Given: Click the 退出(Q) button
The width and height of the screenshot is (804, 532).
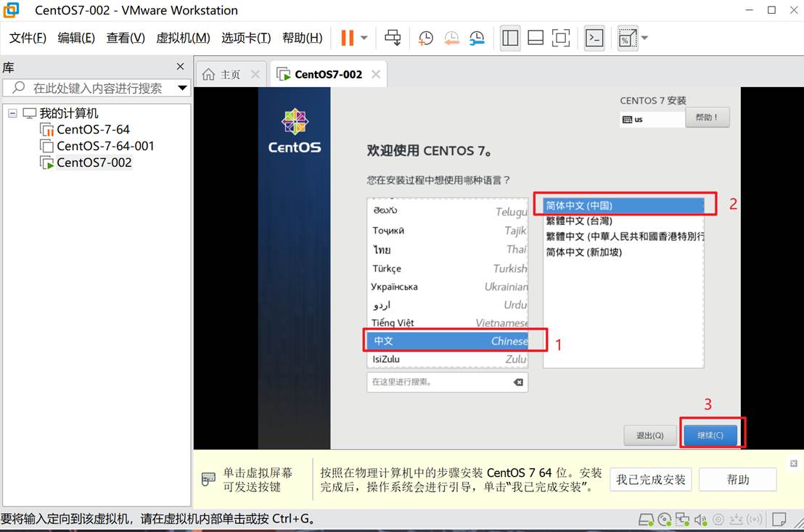Looking at the screenshot, I should click(649, 435).
